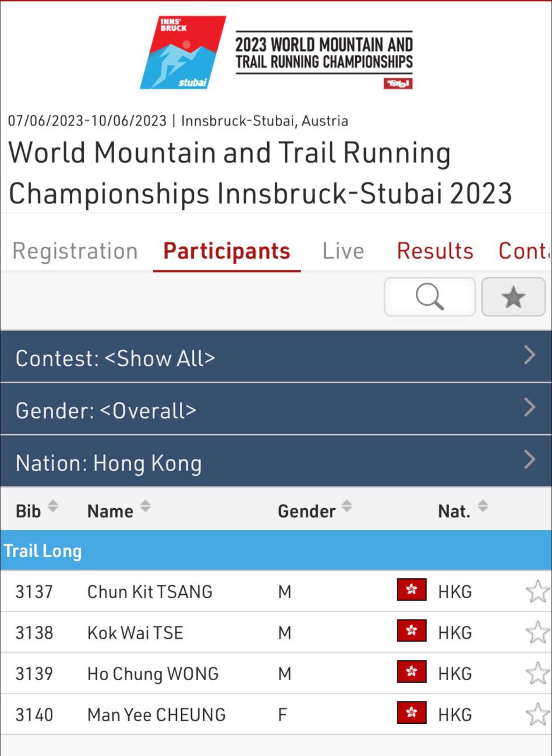Image resolution: width=552 pixels, height=756 pixels.
Task: Favorite Chun Kit TSANG with the star
Action: (x=537, y=591)
